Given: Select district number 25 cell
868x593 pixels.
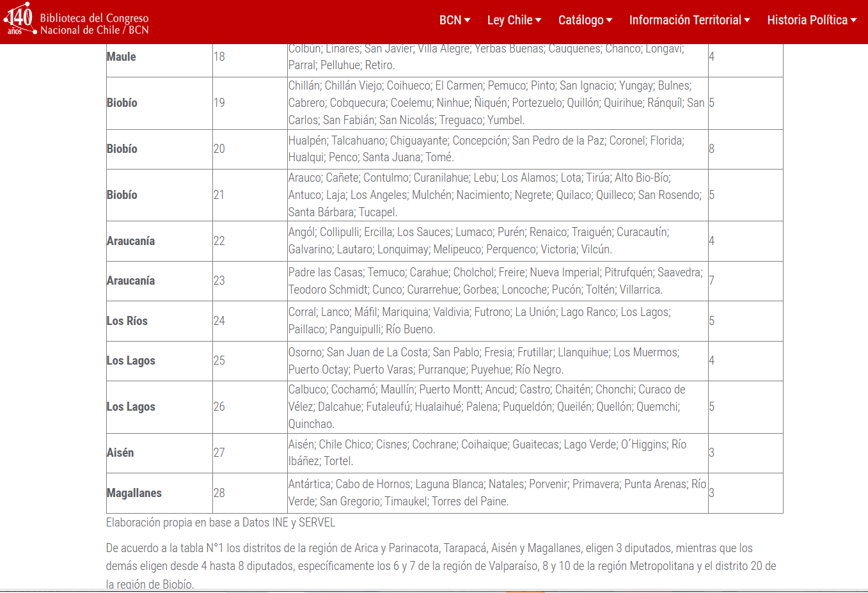Looking at the screenshot, I should 250,361.
